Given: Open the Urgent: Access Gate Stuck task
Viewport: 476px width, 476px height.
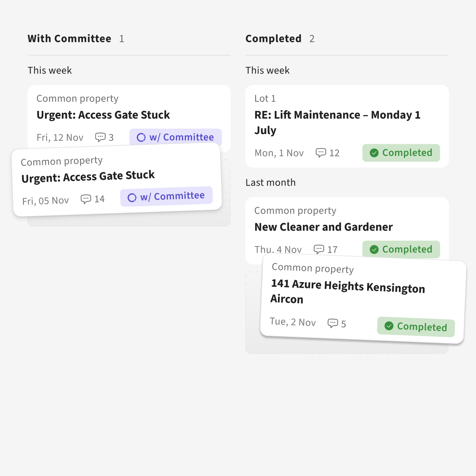Looking at the screenshot, I should pos(103,115).
